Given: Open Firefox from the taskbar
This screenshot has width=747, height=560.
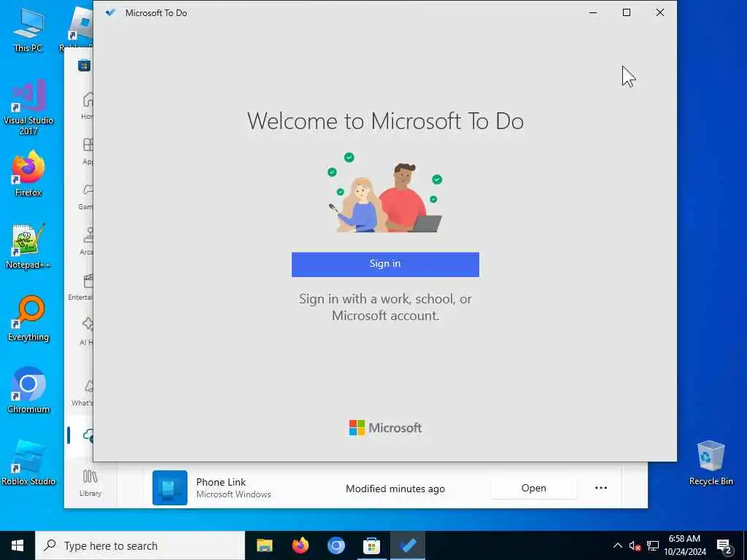Looking at the screenshot, I should [300, 545].
